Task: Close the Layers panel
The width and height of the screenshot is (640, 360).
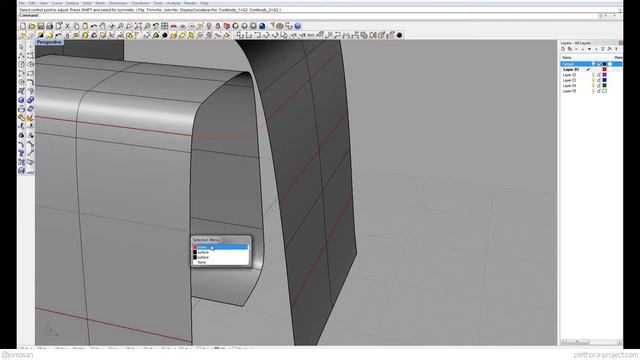Action: 620,43
